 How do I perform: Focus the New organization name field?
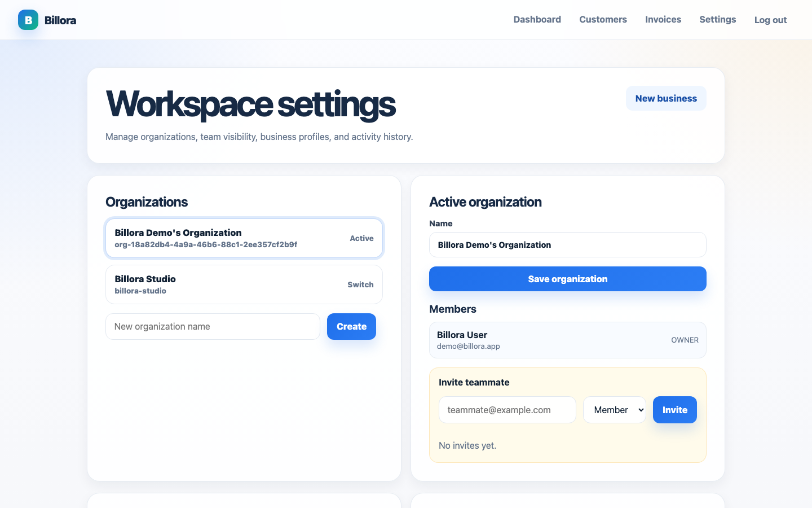(213, 326)
